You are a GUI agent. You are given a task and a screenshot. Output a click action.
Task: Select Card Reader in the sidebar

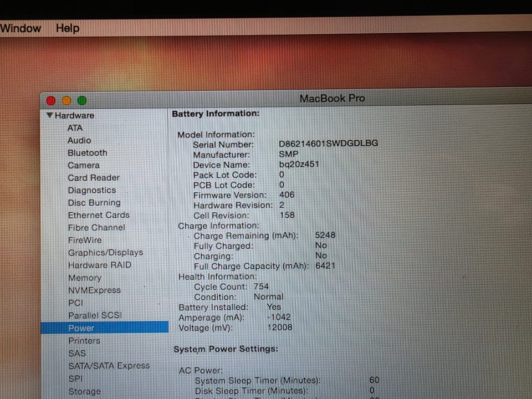pyautogui.click(x=94, y=178)
